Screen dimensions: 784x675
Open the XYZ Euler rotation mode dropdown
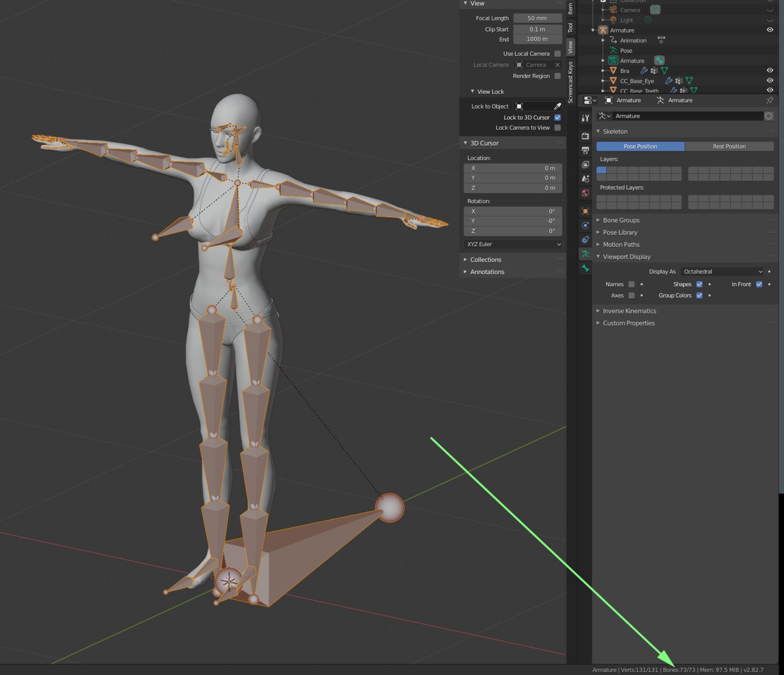click(x=513, y=244)
